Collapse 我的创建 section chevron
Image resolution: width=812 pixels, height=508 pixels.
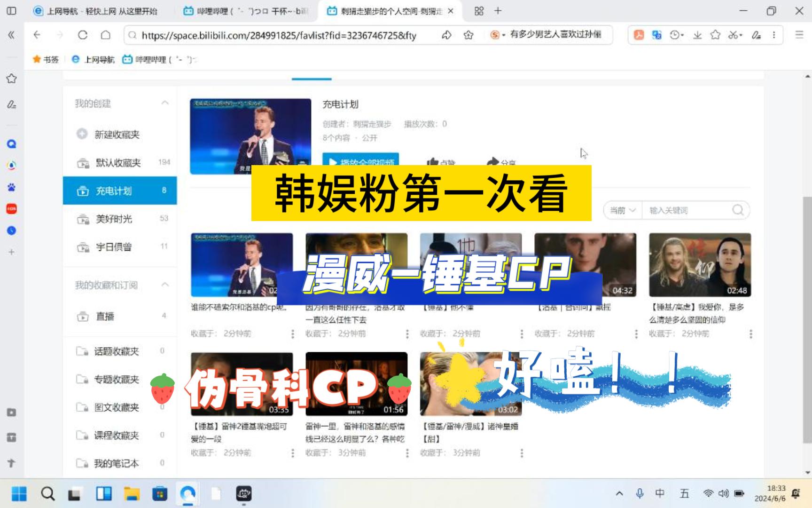click(x=165, y=103)
